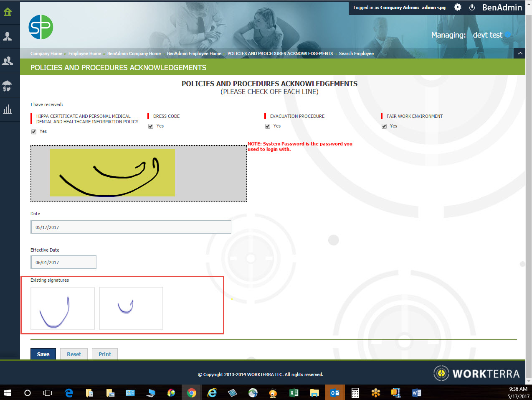The image size is (532, 400).
Task: Click the BenAdmin title in header
Action: pyautogui.click(x=502, y=8)
